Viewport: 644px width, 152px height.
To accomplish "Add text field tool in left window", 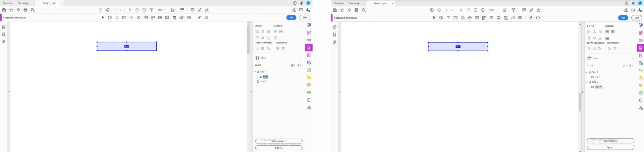I will coord(124,18).
